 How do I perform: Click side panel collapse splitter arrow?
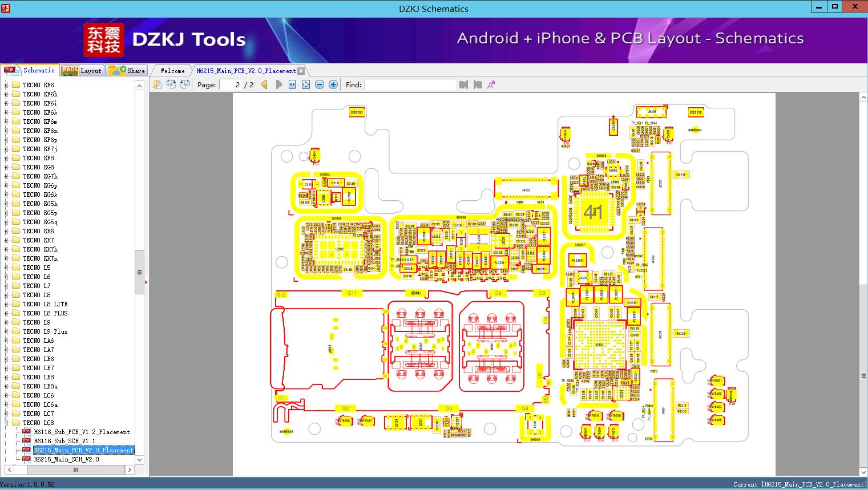pos(147,282)
